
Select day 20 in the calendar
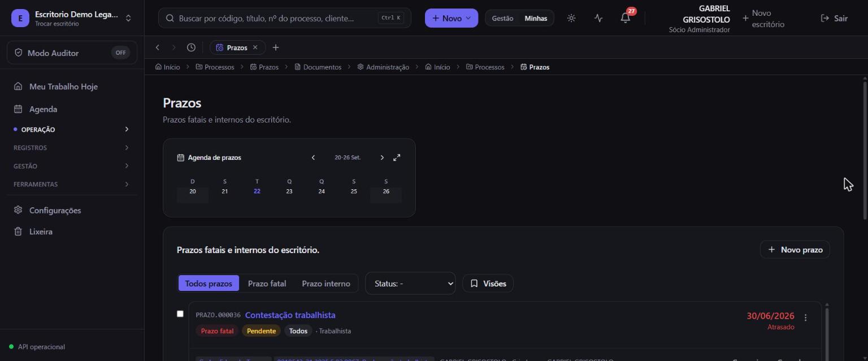[x=193, y=191]
